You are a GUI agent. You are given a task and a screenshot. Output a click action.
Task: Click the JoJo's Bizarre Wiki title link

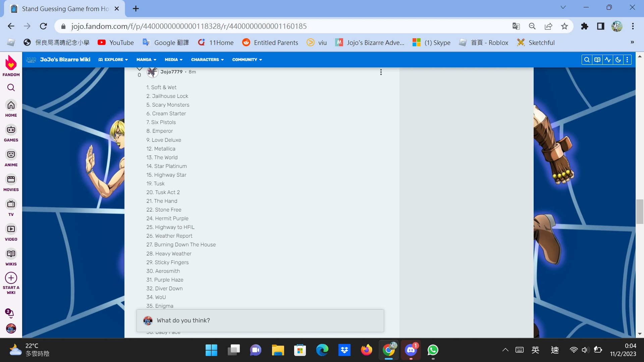65,60
